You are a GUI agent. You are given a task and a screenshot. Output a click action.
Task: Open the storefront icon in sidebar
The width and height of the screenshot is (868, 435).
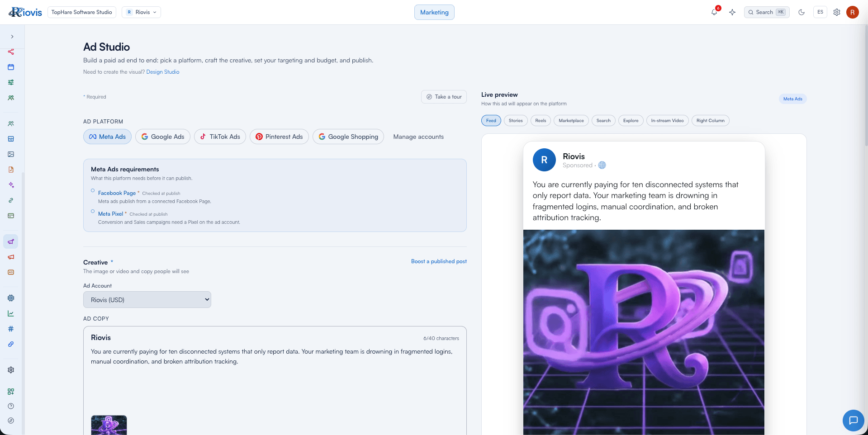(11, 139)
